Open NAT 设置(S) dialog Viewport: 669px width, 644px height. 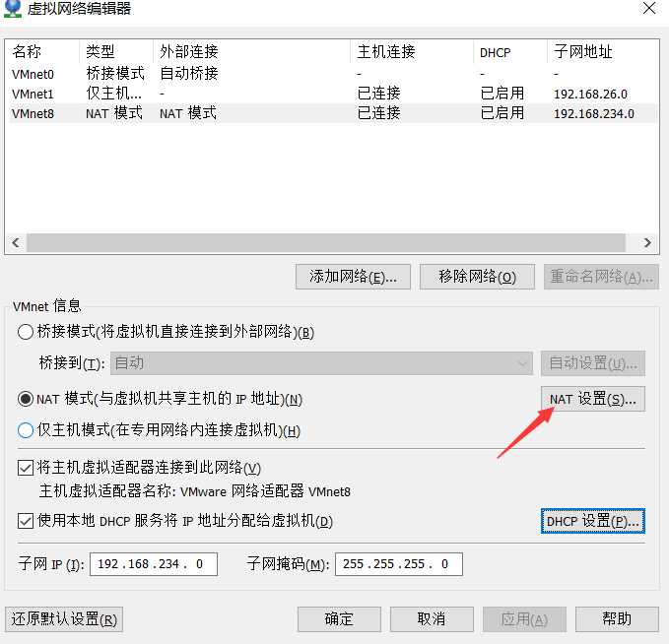(592, 399)
